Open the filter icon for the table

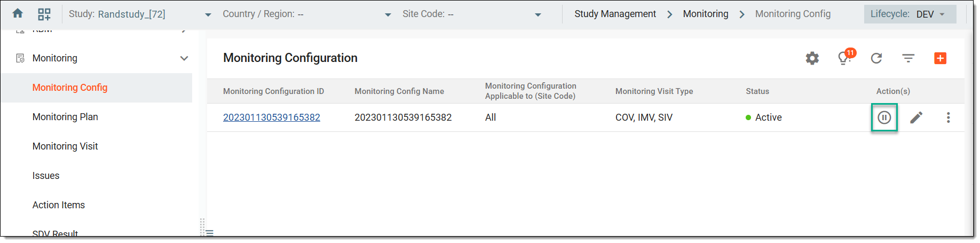[x=908, y=58]
